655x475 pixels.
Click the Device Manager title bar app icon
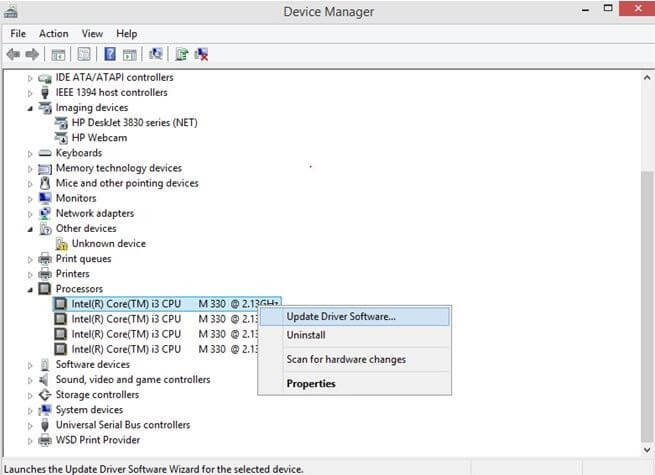[x=10, y=12]
